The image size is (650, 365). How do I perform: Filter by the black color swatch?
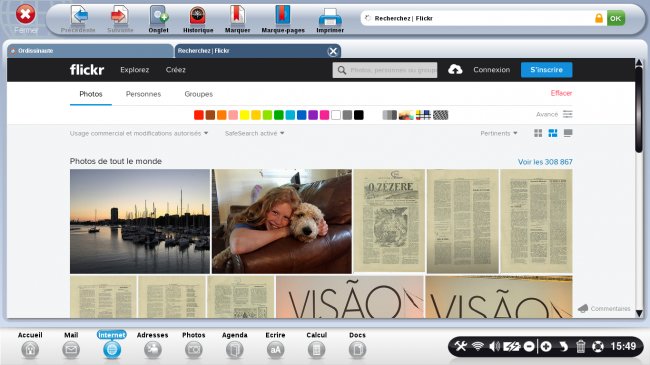[x=359, y=115]
